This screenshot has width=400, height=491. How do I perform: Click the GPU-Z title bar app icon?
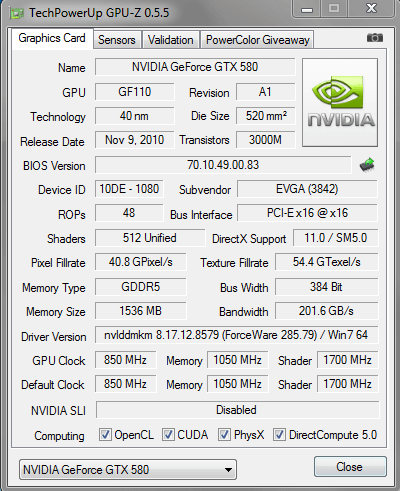point(17,13)
